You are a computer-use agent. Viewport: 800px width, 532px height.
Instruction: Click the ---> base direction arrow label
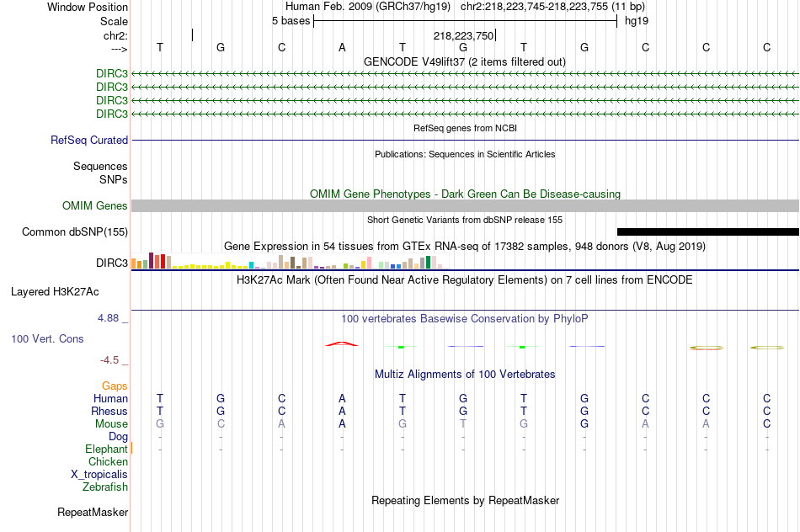pyautogui.click(x=119, y=49)
